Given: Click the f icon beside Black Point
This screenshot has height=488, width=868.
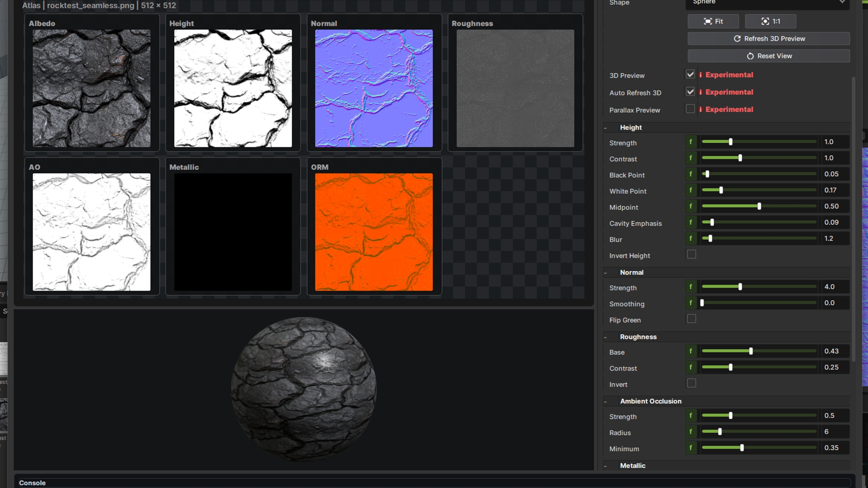Looking at the screenshot, I should coord(691,174).
